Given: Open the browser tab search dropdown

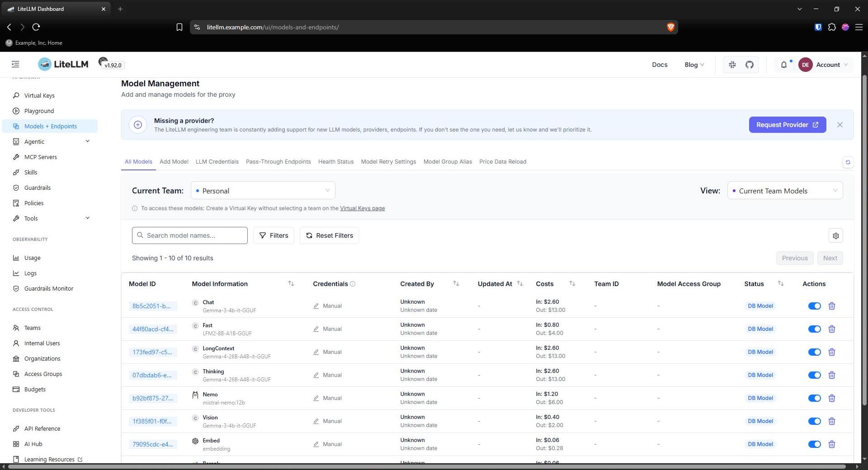Looking at the screenshot, I should [x=799, y=9].
